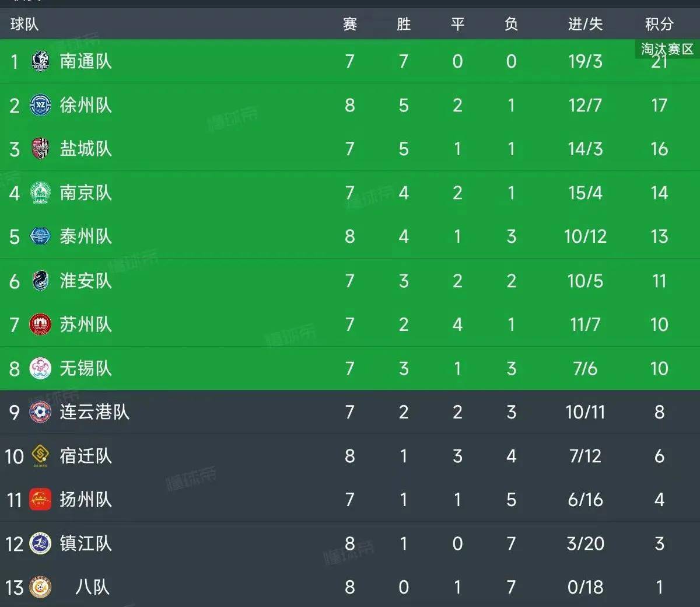700x607 pixels.
Task: Click the 盐城队 team badge
Action: (40, 149)
